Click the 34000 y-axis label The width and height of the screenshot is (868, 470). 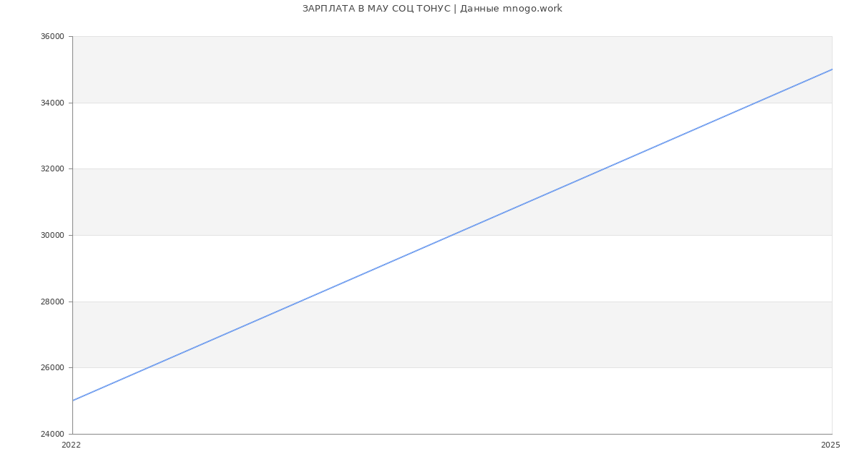54,103
